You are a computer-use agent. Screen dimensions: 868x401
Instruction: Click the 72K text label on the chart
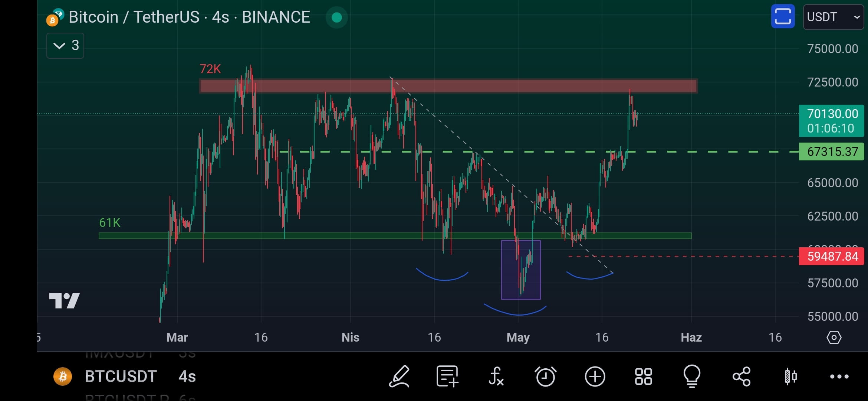210,69
